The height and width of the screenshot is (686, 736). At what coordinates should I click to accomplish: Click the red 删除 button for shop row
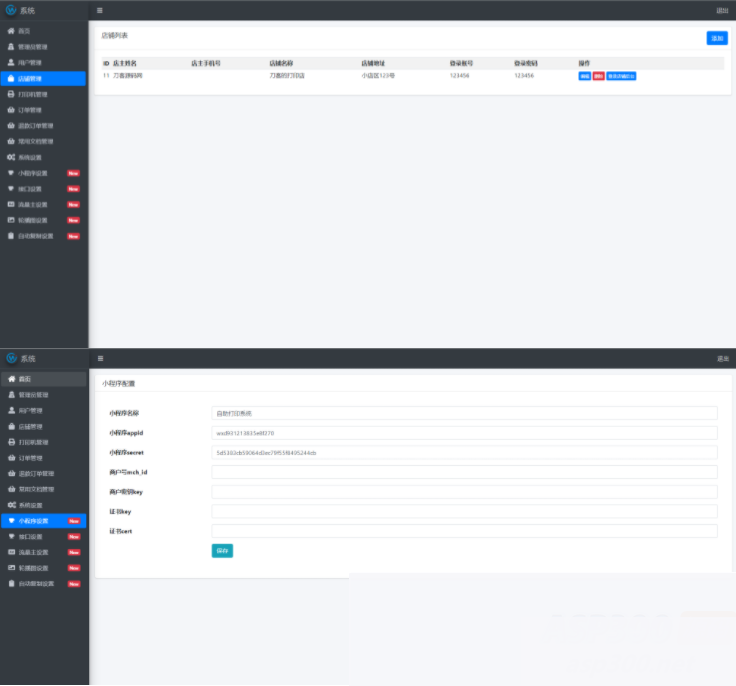[598, 76]
